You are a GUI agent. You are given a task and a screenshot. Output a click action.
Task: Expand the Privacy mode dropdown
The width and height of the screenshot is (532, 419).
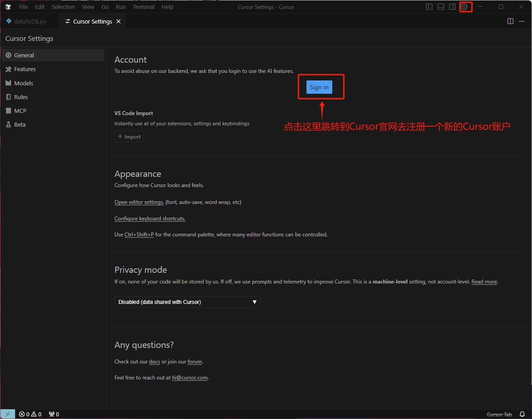point(188,302)
